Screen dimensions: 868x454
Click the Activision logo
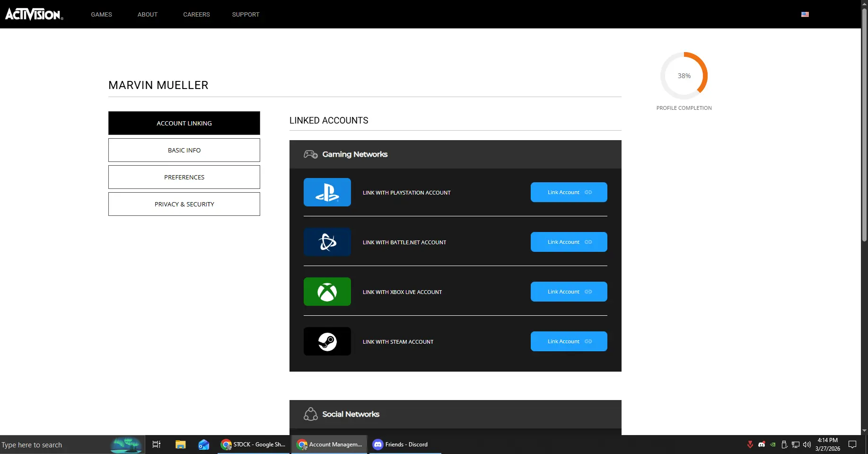34,14
